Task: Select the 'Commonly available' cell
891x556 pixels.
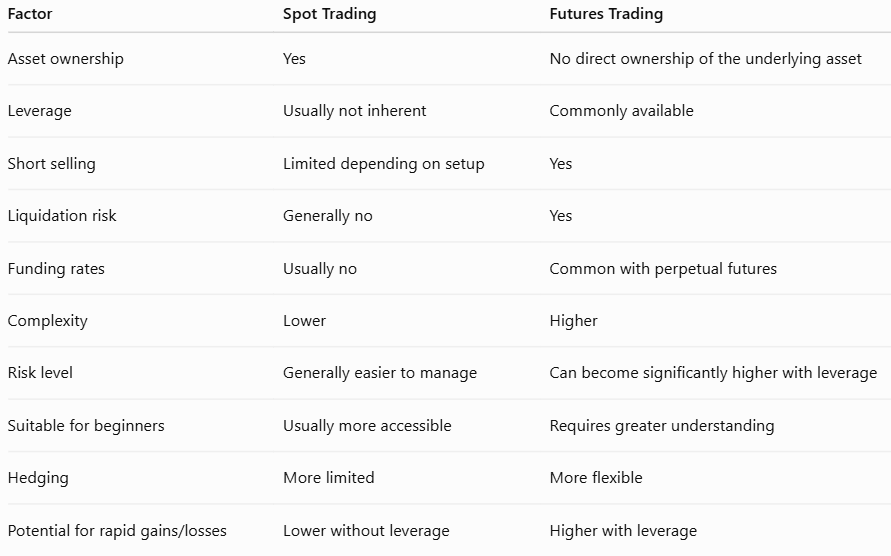Action: pos(621,111)
